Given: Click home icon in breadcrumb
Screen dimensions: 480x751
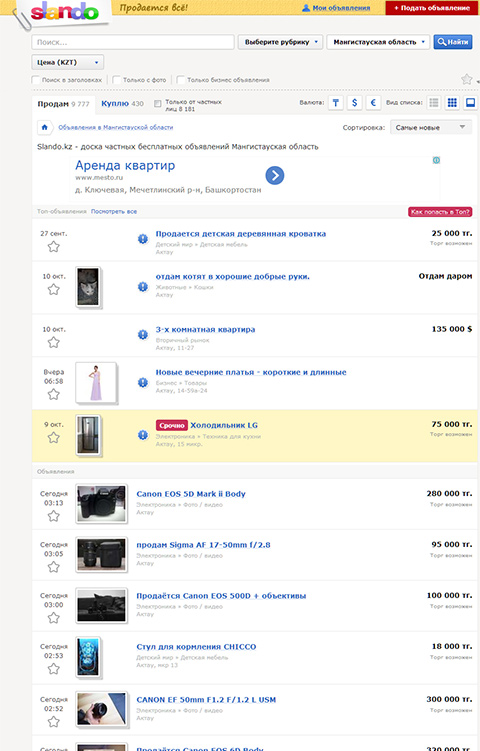Looking at the screenshot, I should 45,127.
